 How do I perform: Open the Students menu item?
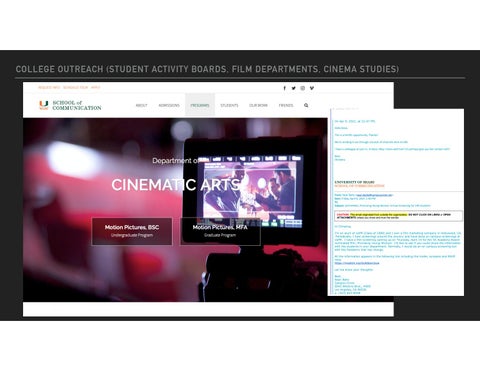(x=229, y=105)
